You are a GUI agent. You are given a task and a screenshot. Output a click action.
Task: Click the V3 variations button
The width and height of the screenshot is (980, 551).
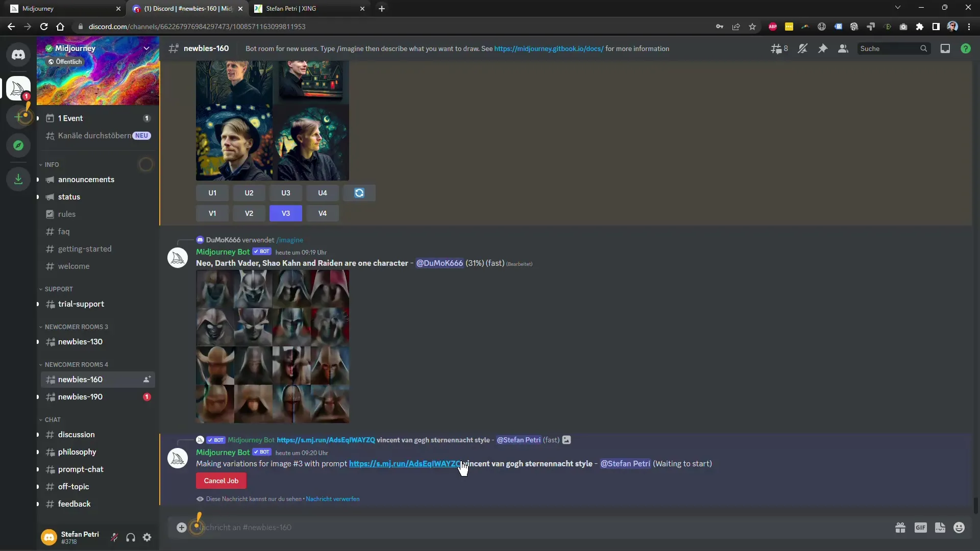286,213
